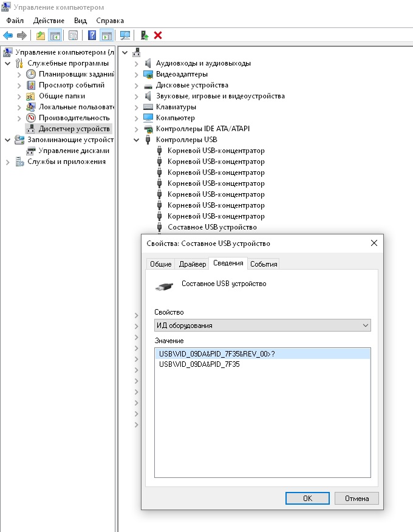Click the Видеоадаптеры display icon

[148, 74]
